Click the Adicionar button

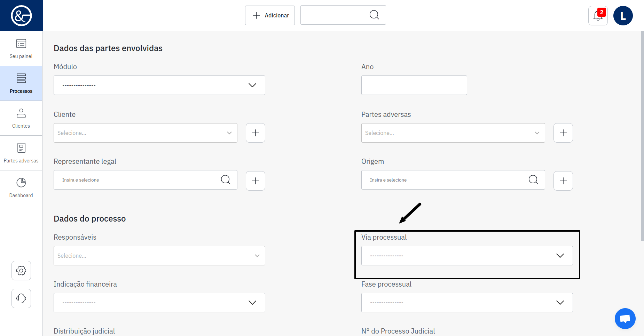270,15
